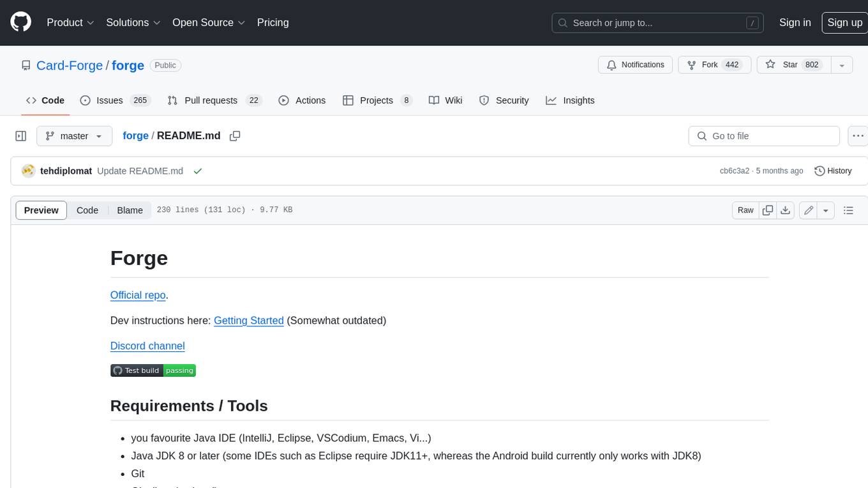Screen dimensions: 868x488
Task: Open the GitHub homepage logo
Action: (20, 22)
